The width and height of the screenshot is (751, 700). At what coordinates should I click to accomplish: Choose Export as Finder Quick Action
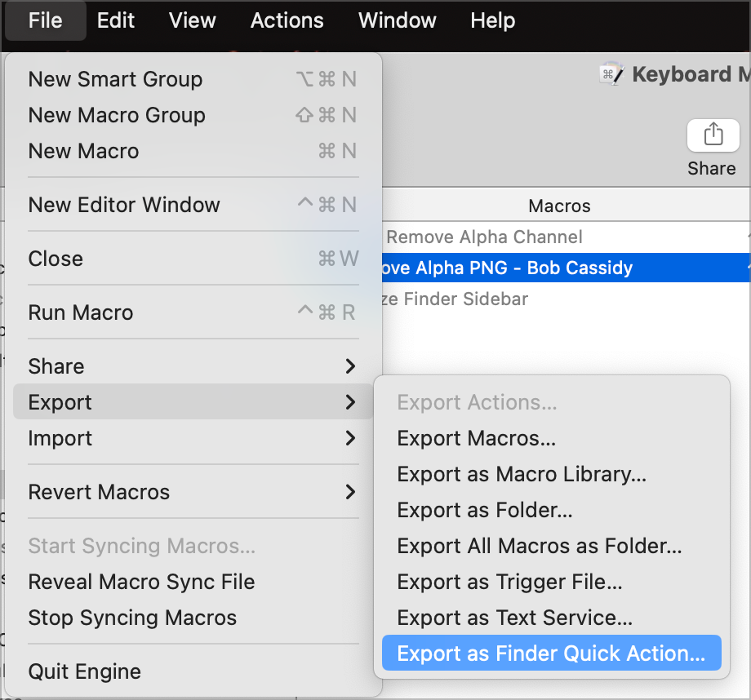pyautogui.click(x=551, y=653)
